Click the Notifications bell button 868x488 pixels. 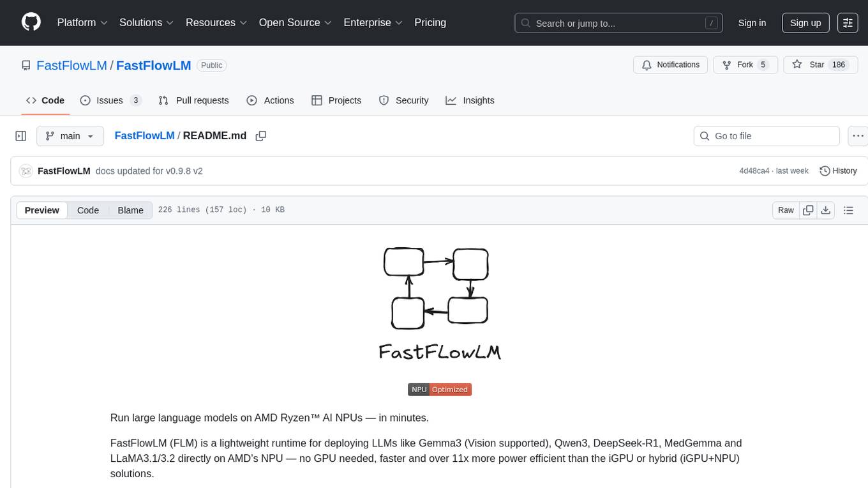[671, 65]
